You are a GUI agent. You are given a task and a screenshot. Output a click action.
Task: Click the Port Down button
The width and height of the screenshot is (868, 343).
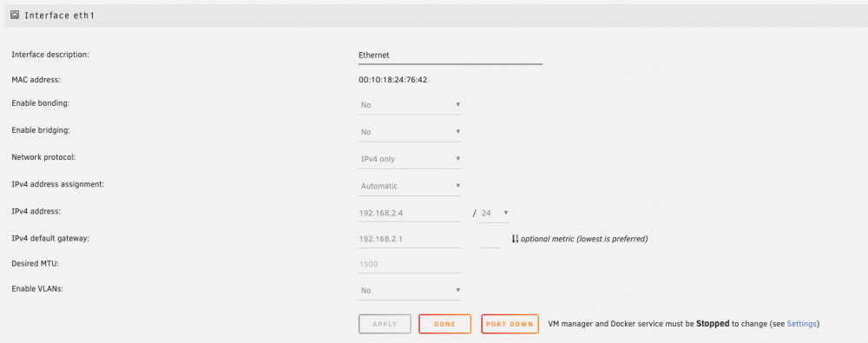tap(510, 324)
